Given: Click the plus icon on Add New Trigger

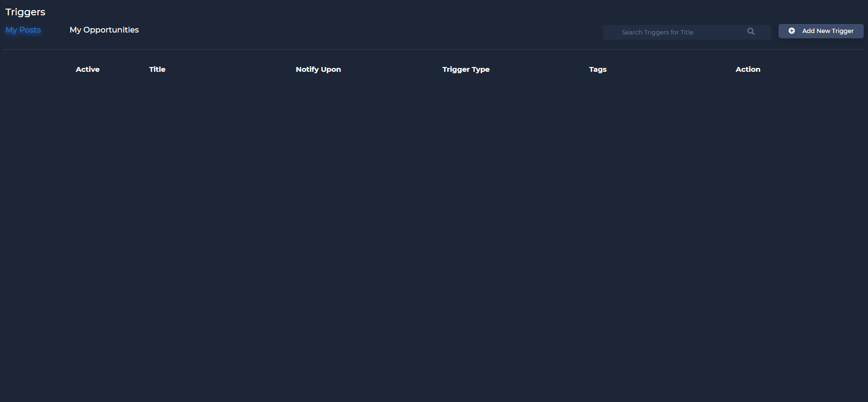Looking at the screenshot, I should coord(791,31).
